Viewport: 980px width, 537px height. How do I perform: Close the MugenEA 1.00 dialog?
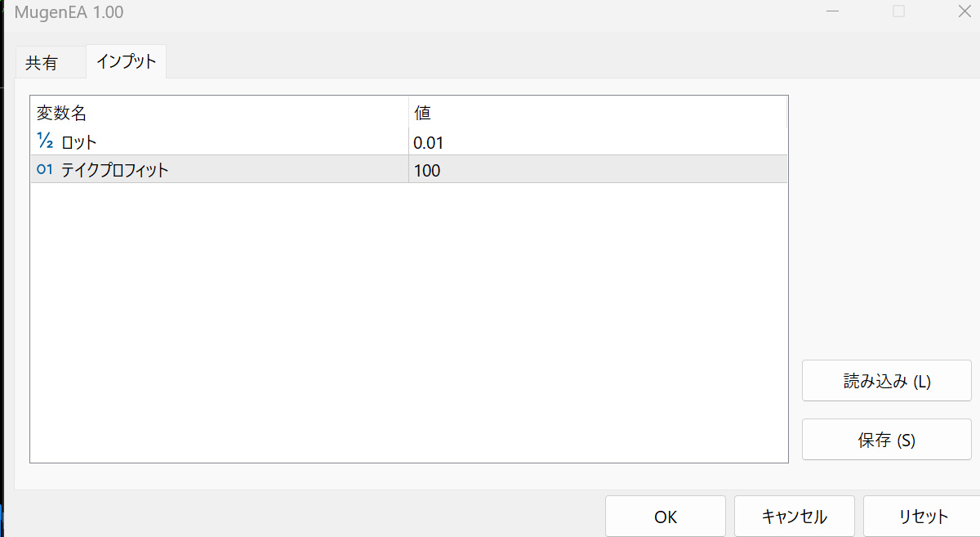tap(964, 11)
